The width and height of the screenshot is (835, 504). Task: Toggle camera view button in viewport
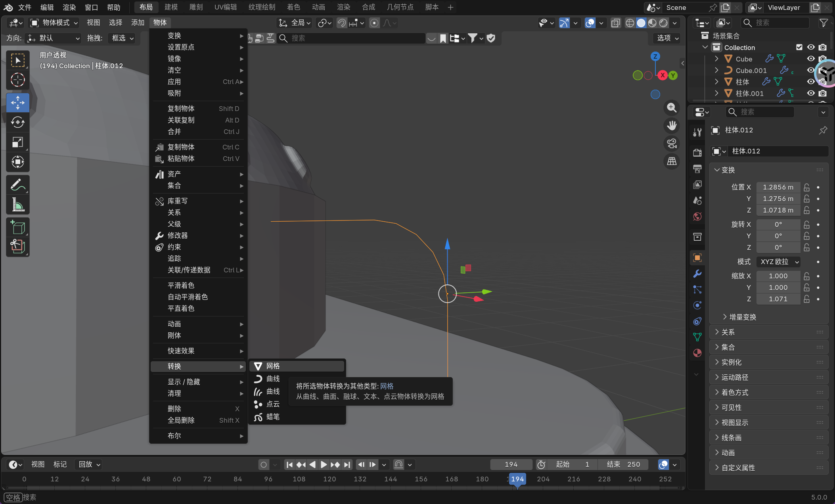point(672,144)
